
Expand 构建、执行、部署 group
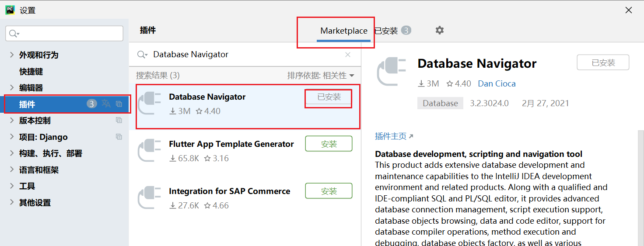tap(12, 153)
